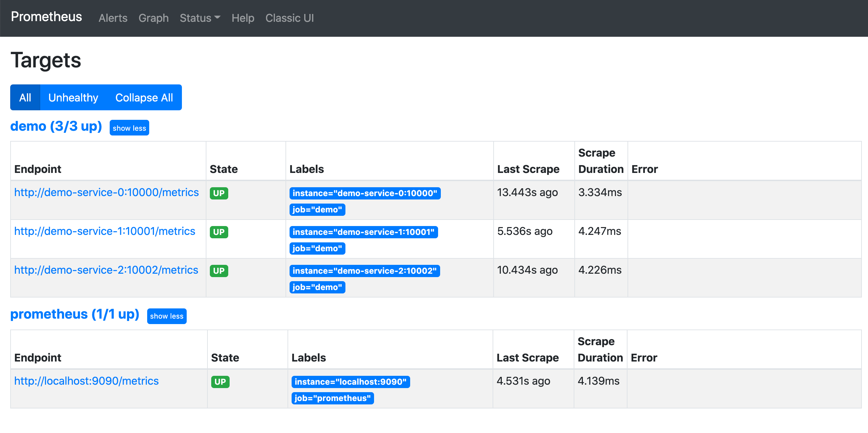Screen dimensions: 868x433
Task: Click the Help navigation link
Action: tap(243, 18)
